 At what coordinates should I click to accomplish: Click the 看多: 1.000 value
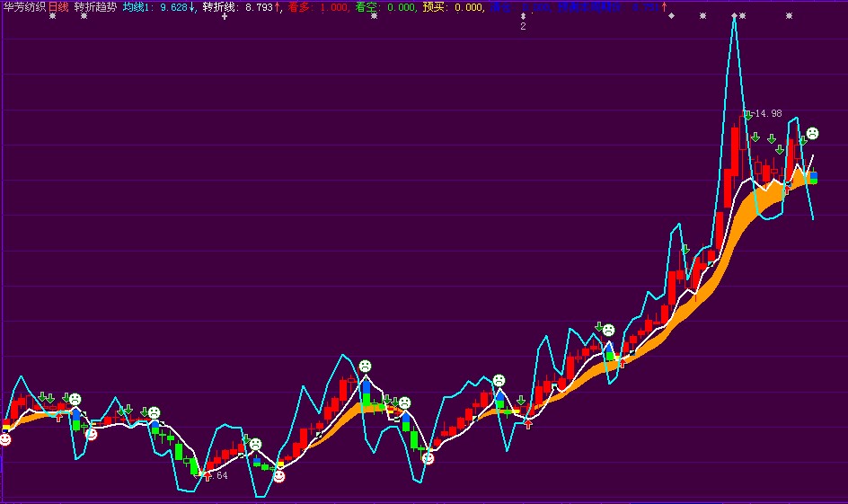click(318, 7)
